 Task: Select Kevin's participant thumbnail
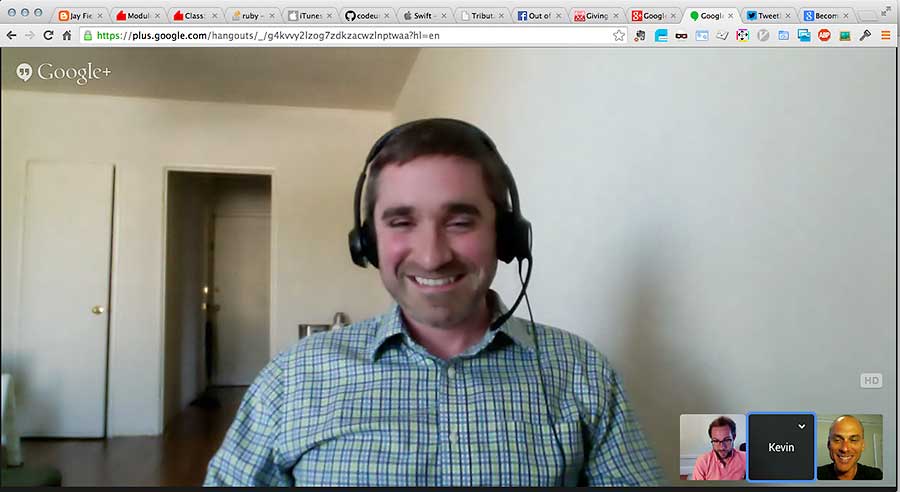coord(781,447)
